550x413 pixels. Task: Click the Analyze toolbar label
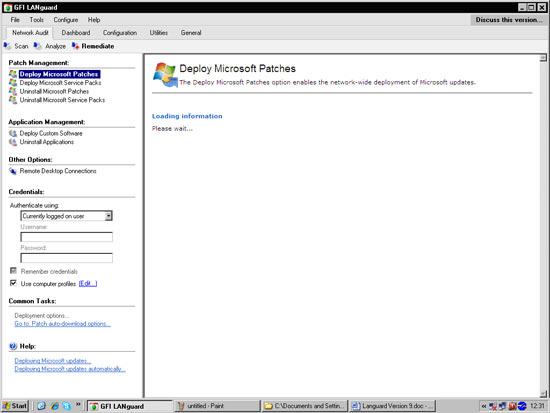click(55, 46)
